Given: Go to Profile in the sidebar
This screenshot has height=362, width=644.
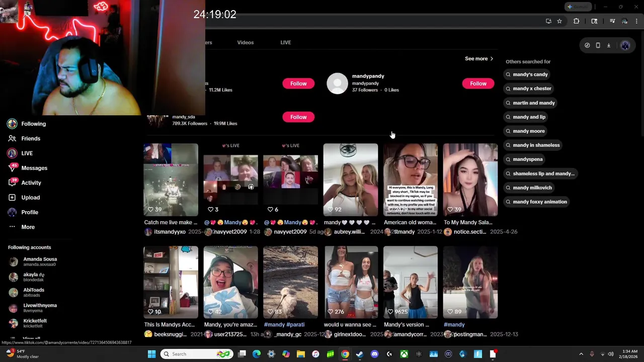Looking at the screenshot, I should click(23, 212).
